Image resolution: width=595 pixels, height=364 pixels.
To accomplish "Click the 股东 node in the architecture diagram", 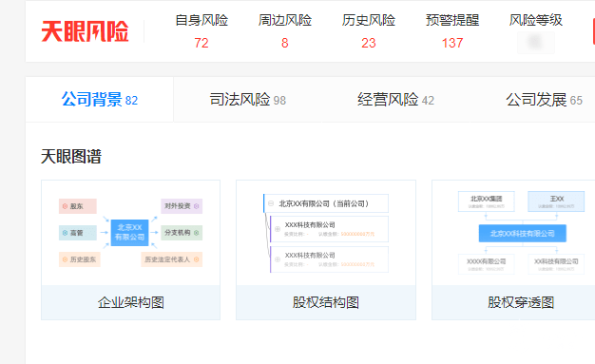I will click(x=78, y=206).
